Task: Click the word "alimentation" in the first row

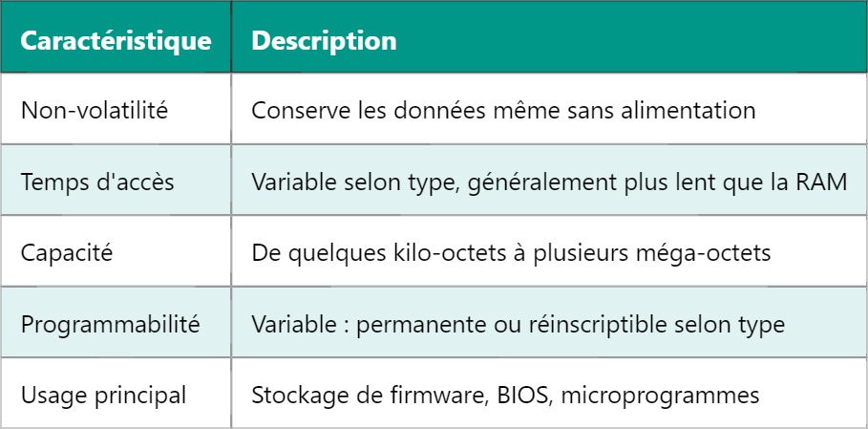Action: click(698, 111)
